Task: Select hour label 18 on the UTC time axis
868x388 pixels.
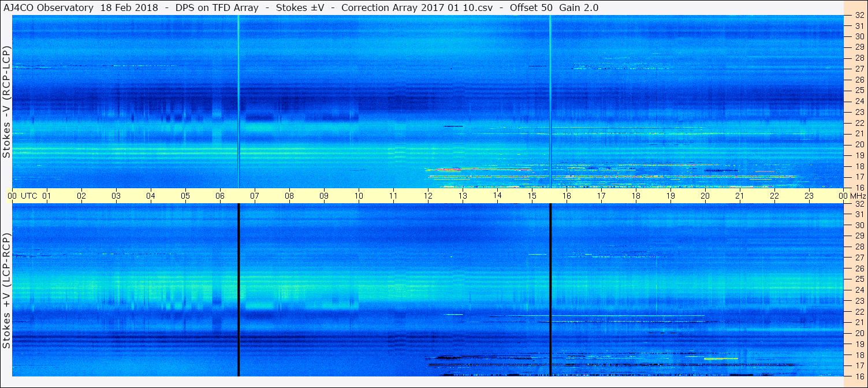Action: (x=636, y=196)
